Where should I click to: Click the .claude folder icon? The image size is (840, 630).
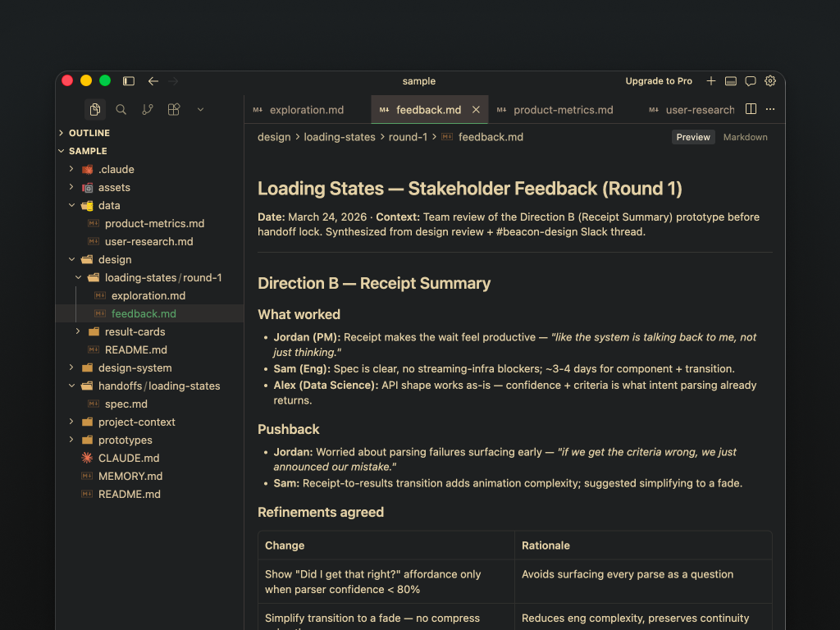tap(87, 169)
